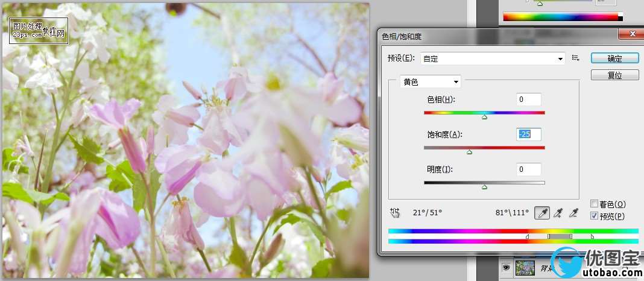
Task: Open the 黄色 color range dropdown
Action: click(431, 82)
